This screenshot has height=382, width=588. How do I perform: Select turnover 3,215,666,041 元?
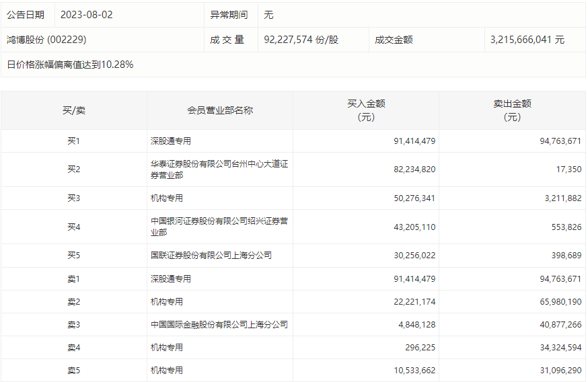pyautogui.click(x=527, y=40)
